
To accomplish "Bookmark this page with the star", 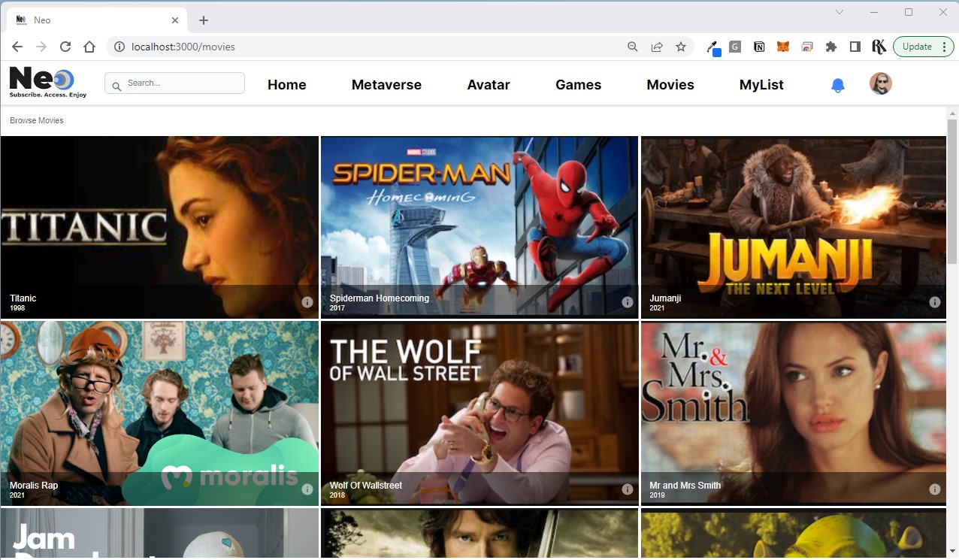I will coord(681,47).
